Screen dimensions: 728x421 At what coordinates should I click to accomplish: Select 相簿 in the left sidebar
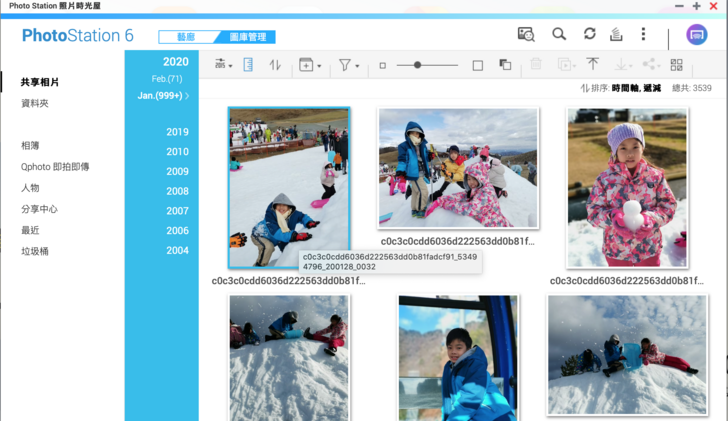tap(30, 146)
